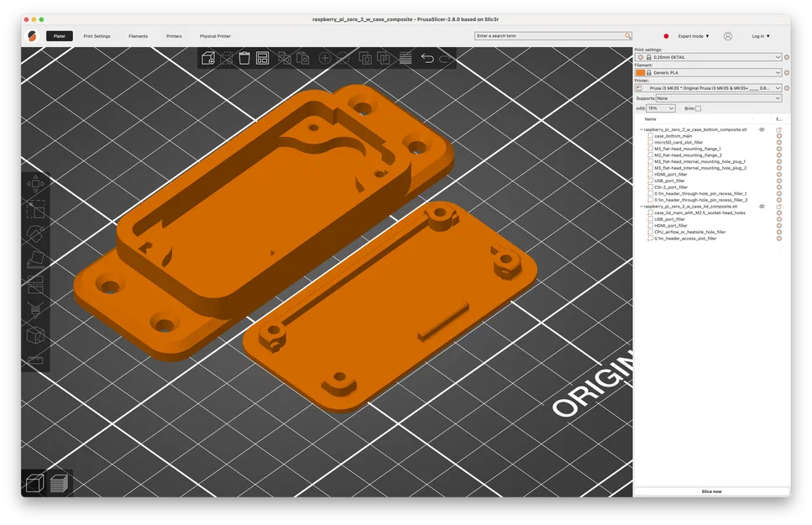Hide the raspberry_pi_zero_2_w_case_bottom_composite.stl object

point(762,129)
